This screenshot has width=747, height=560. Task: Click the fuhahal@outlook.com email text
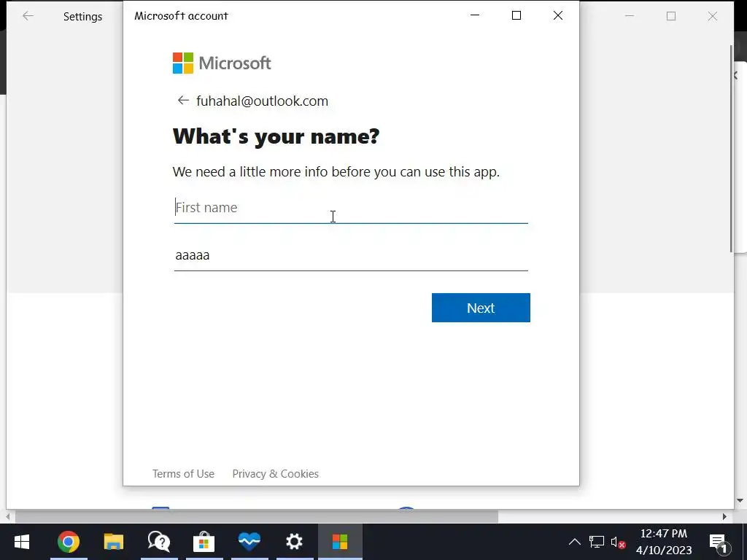262,101
